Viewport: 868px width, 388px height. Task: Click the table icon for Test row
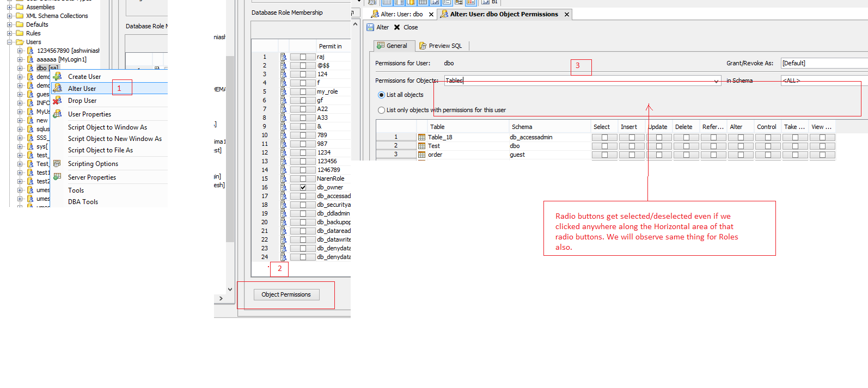point(421,146)
